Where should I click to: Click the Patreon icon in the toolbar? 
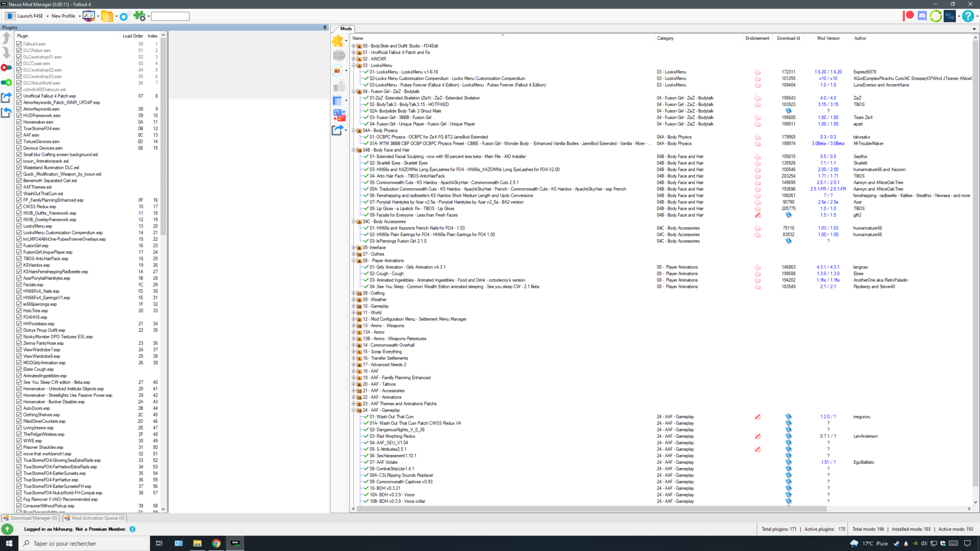coord(909,16)
